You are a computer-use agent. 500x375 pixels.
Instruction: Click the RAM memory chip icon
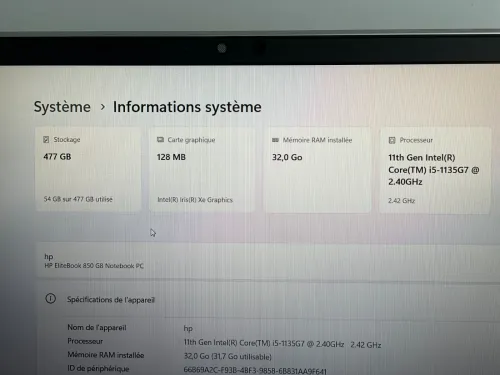275,140
